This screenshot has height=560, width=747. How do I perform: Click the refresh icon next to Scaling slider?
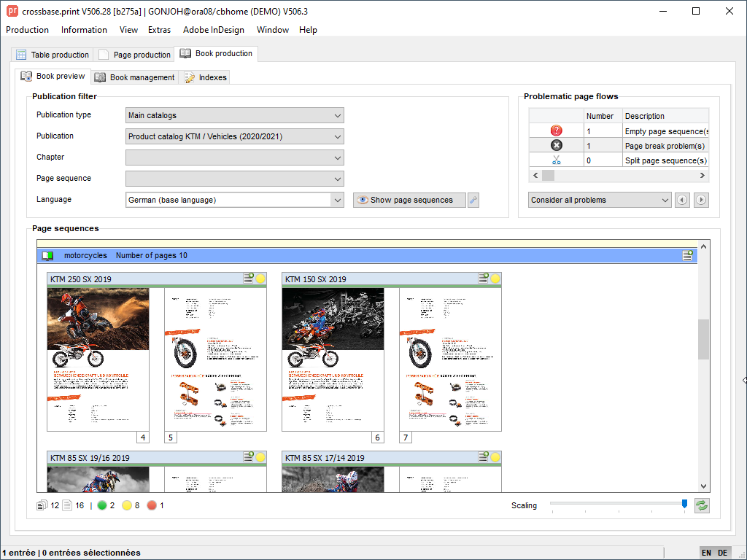point(701,506)
